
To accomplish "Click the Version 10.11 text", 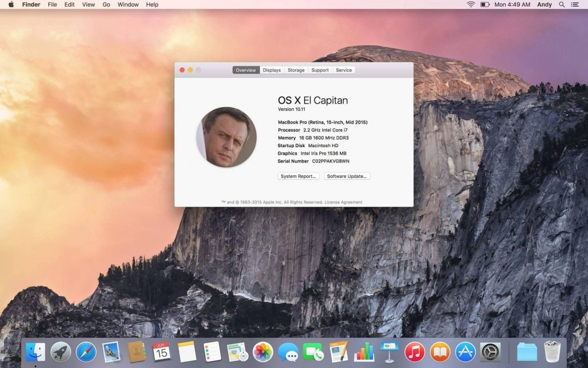I will pos(292,110).
